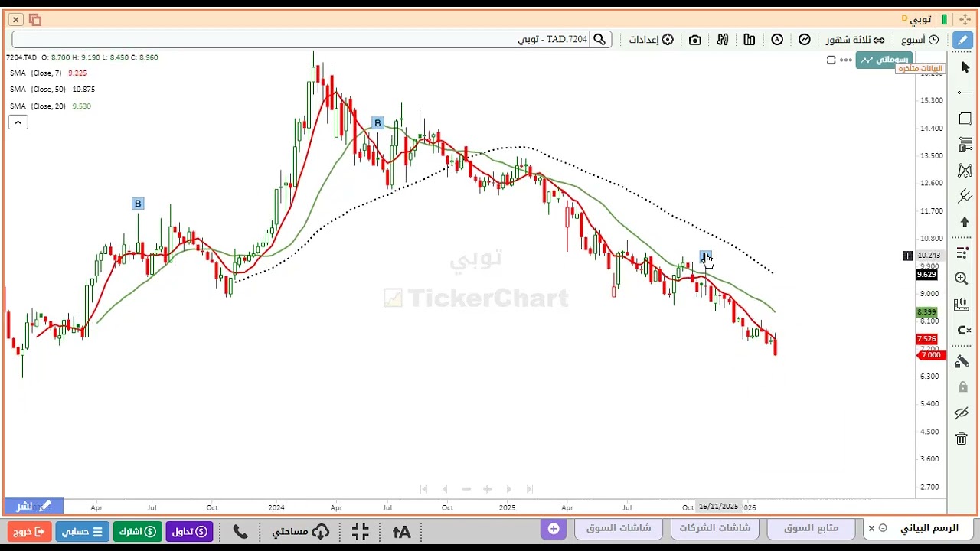Click the TAD.7204 symbol search field
Image resolution: width=980 pixels, height=551 pixels.
pyautogui.click(x=301, y=40)
